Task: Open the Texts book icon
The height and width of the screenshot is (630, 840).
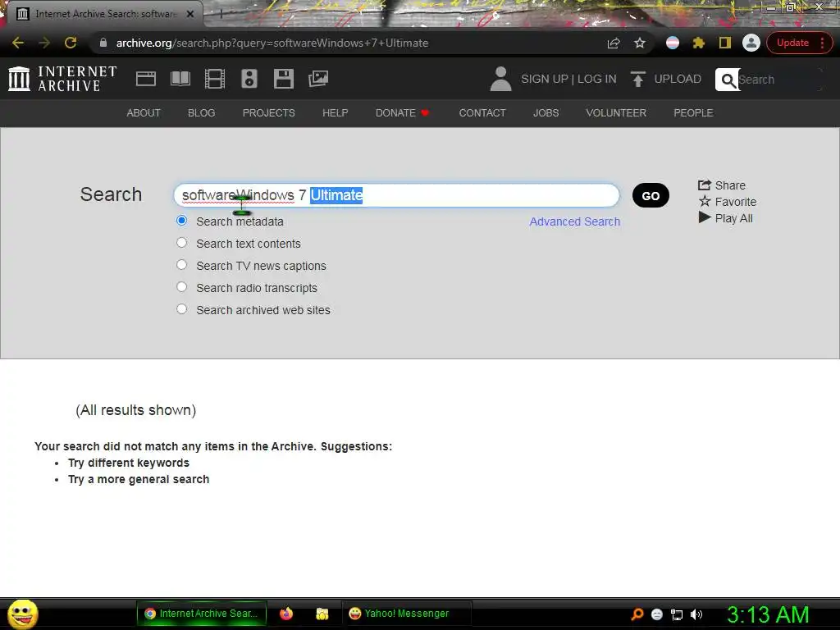Action: click(x=180, y=79)
